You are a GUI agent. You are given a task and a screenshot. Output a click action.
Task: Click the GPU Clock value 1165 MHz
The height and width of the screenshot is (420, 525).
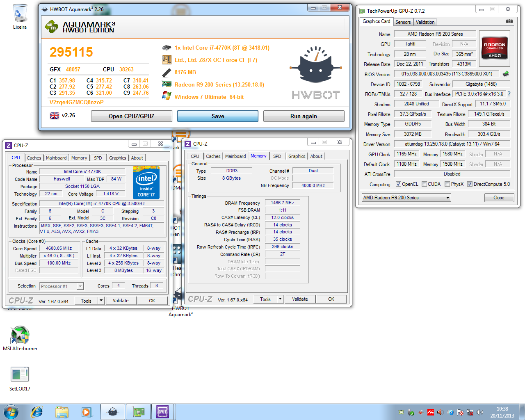(x=406, y=154)
